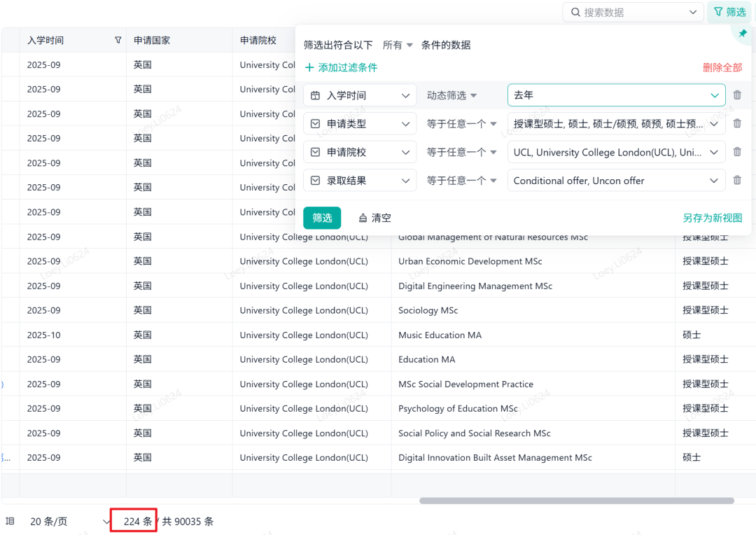Apply filters with the green 筛选 button
The height and width of the screenshot is (535, 756).
point(322,218)
